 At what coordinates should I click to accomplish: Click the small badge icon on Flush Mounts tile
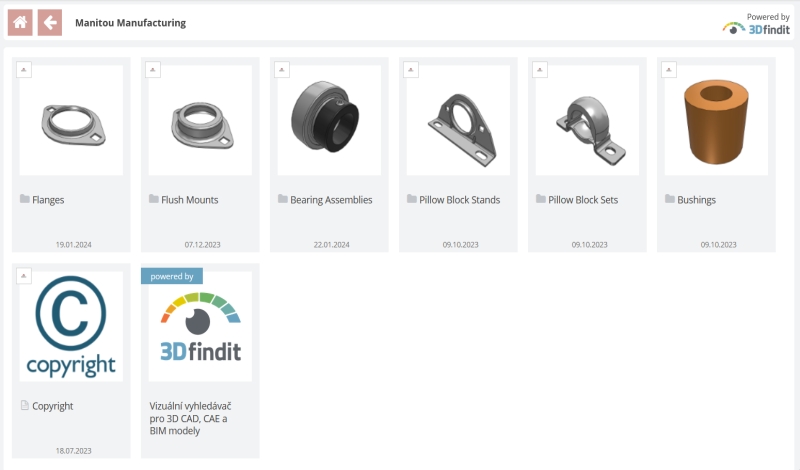pos(153,70)
